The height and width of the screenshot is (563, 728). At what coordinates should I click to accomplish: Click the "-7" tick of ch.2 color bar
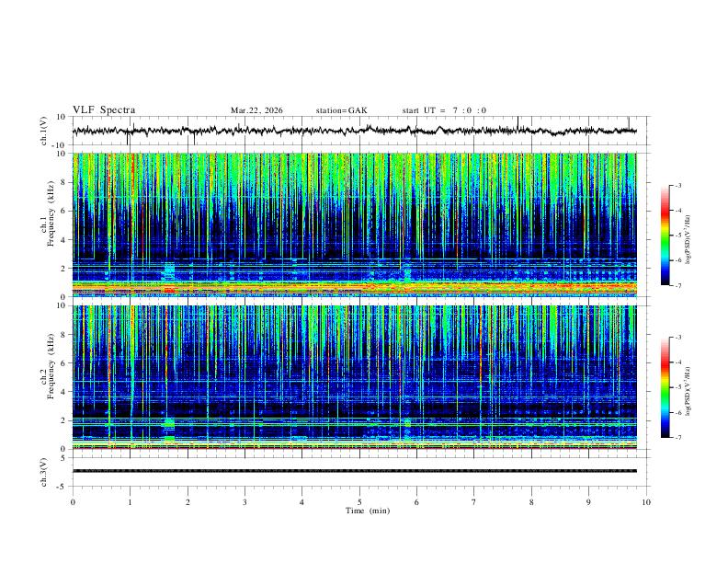coord(677,438)
